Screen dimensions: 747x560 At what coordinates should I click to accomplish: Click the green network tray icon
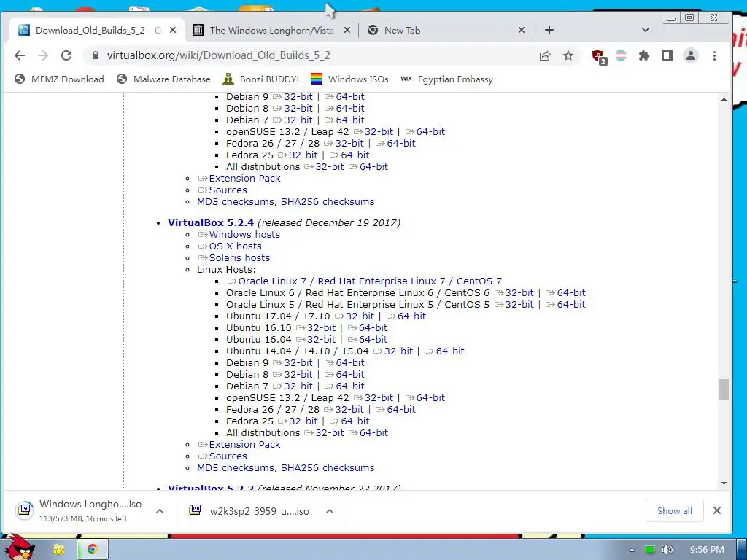pos(650,550)
